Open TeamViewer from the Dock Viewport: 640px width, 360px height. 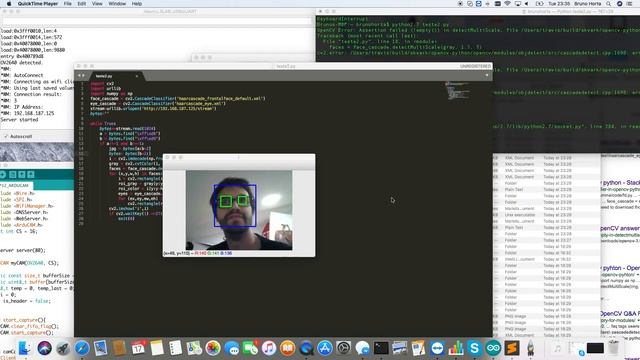pos(437,348)
